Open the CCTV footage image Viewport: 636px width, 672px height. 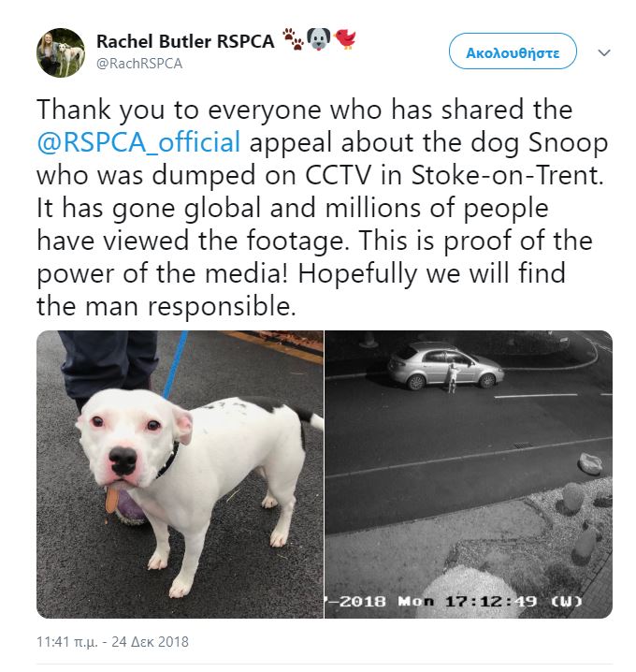click(469, 474)
